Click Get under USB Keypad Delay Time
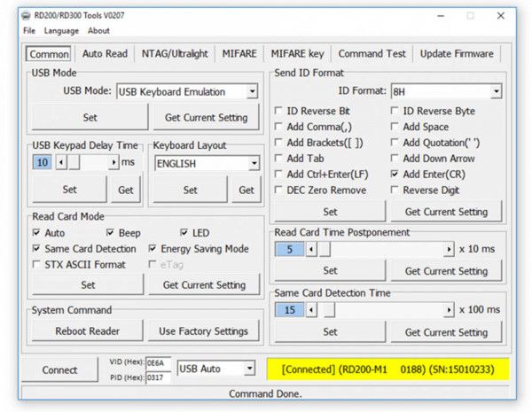The height and width of the screenshot is (412, 532). click(126, 190)
